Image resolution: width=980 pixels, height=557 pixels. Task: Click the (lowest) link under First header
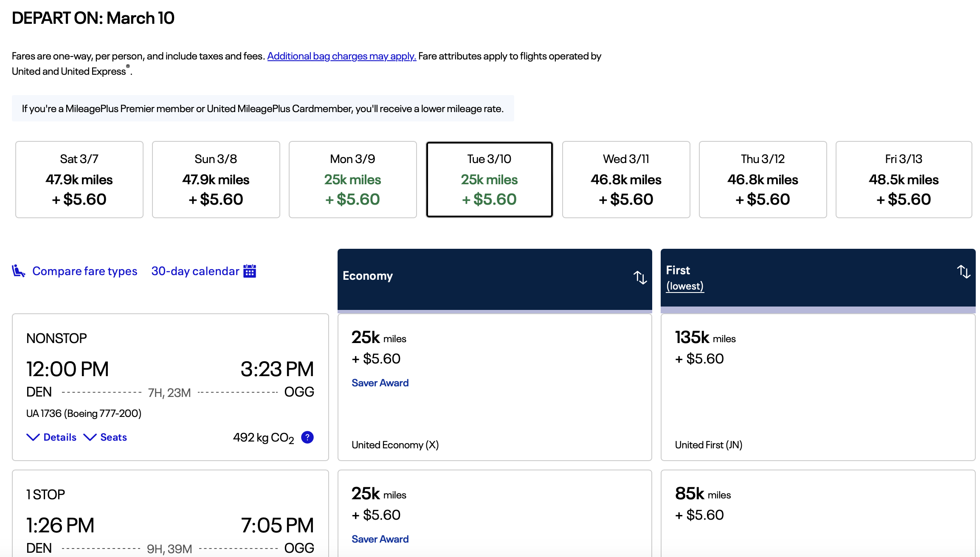coord(685,286)
